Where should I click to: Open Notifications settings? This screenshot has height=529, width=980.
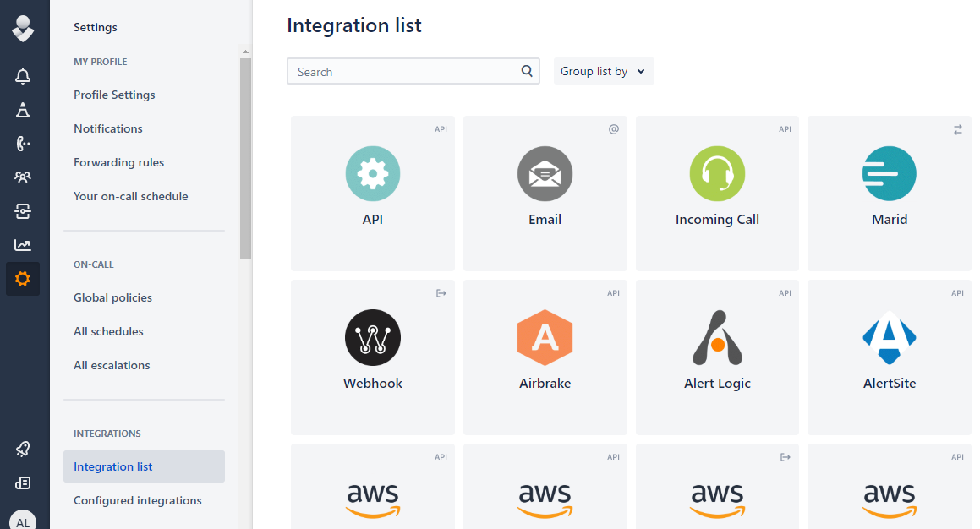tap(108, 128)
